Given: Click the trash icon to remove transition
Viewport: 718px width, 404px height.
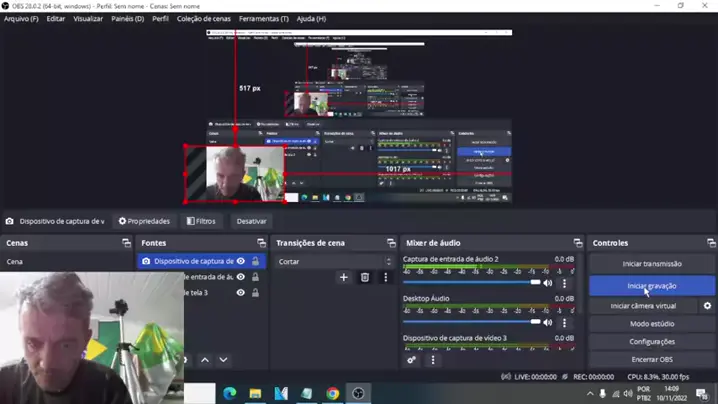Looking at the screenshot, I should click(x=365, y=278).
